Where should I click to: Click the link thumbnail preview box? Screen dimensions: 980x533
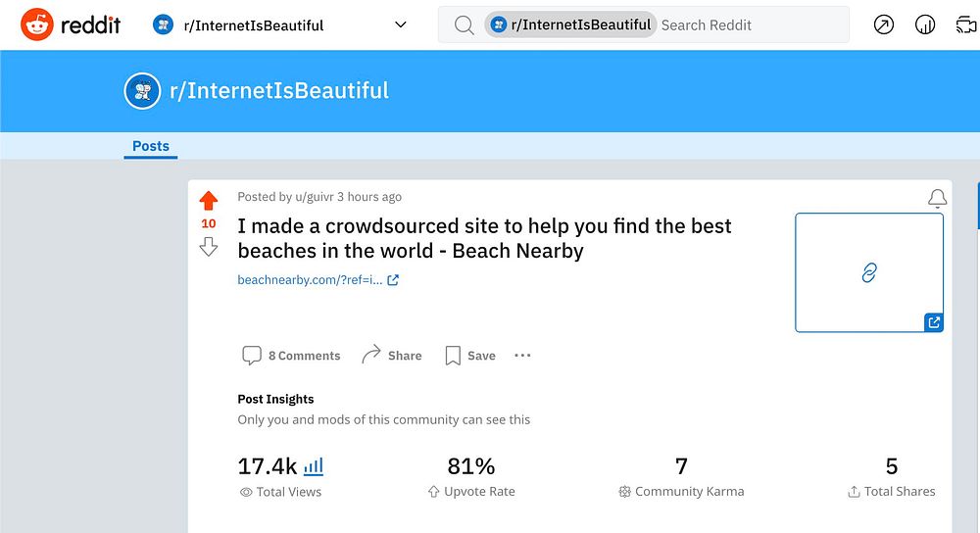[868, 272]
